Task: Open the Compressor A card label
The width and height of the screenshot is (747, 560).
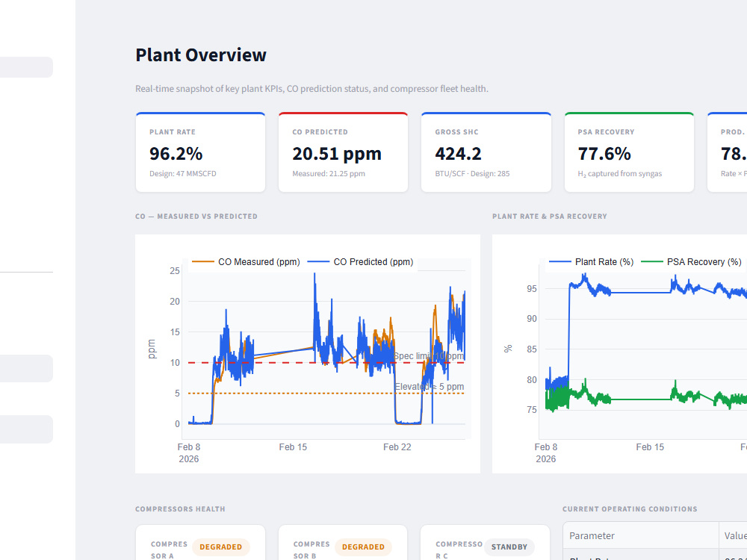Action: (x=169, y=550)
